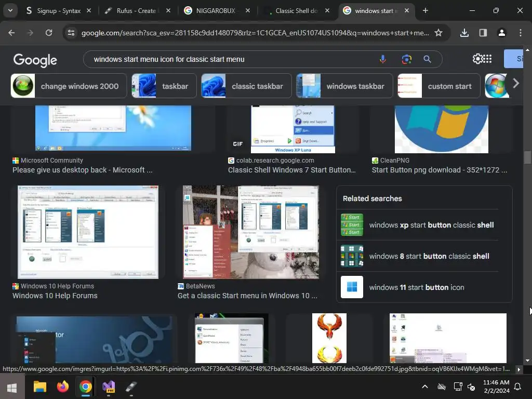532x399 pixels.
Task: Open the muted volume tray icon
Action: [x=471, y=387]
